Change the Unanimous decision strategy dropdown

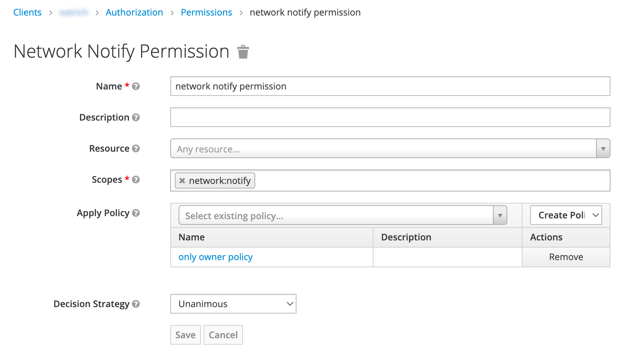(233, 304)
